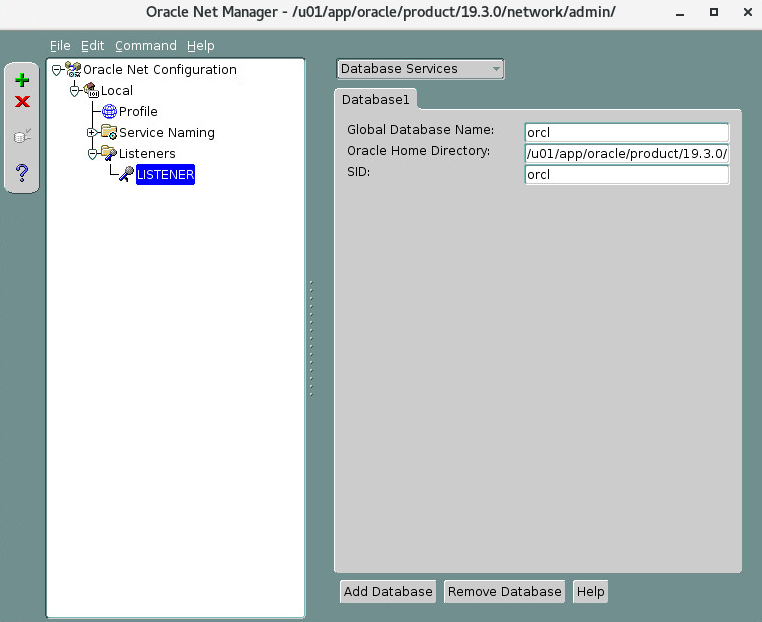Collapse the Listeners tree node

tap(92, 154)
